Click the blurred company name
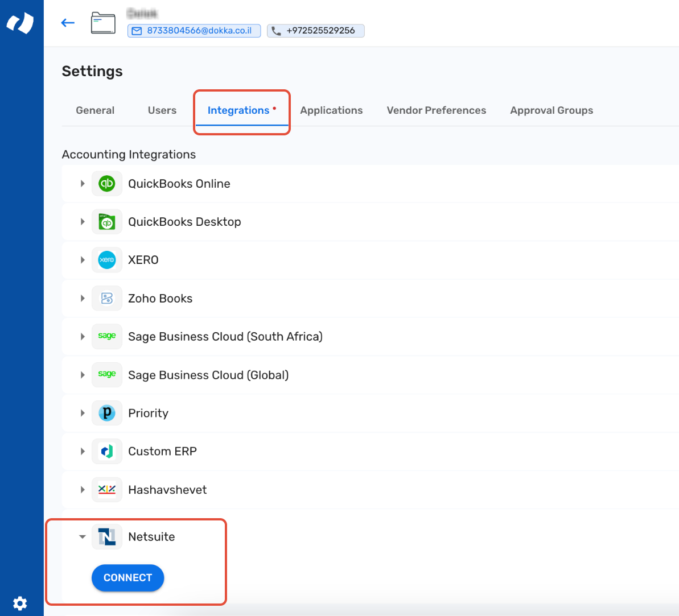Viewport: 679px width, 616px height. click(142, 14)
